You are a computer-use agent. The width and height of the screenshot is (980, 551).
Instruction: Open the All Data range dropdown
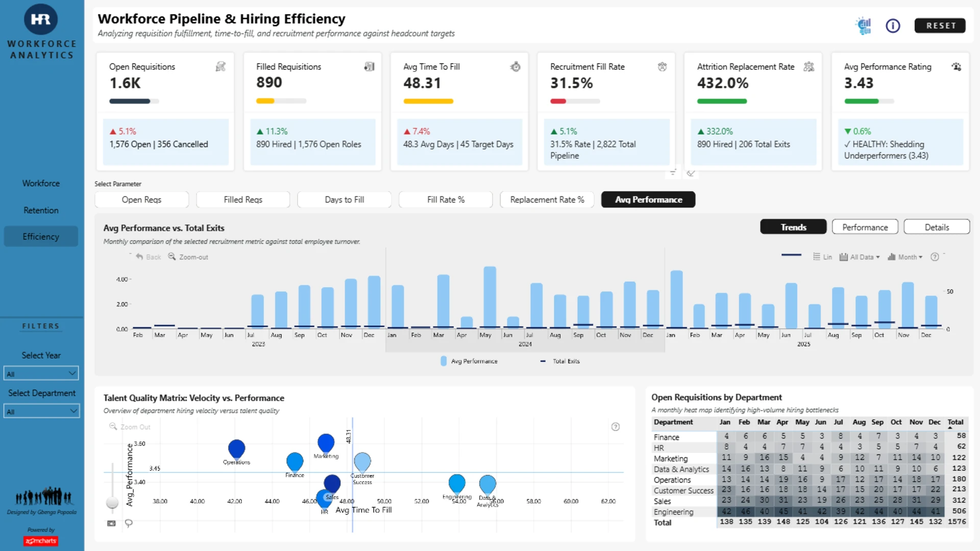pyautogui.click(x=860, y=257)
